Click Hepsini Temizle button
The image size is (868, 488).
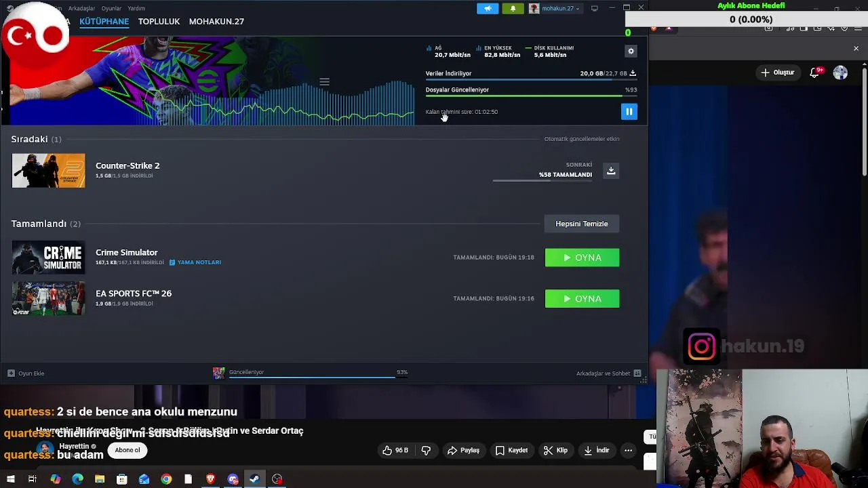click(x=581, y=224)
